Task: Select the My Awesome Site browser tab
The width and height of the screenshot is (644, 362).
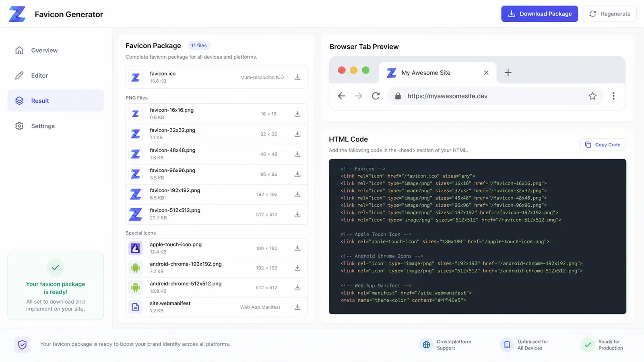Action: pos(438,73)
